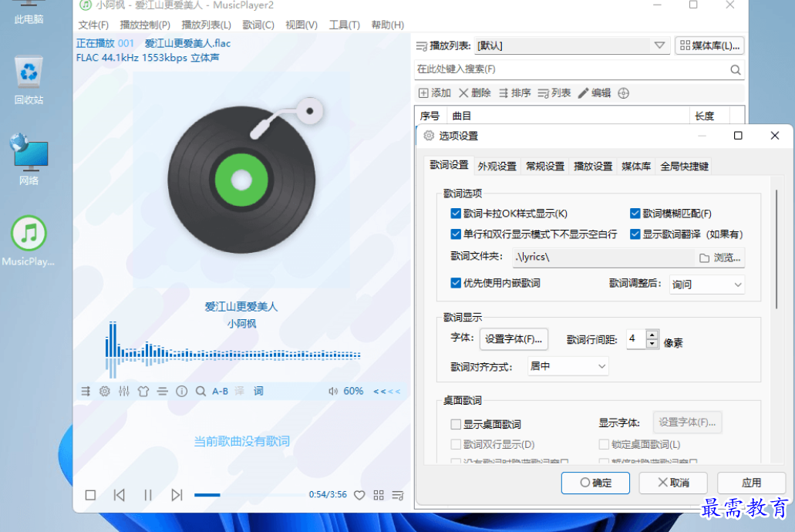Click 删除 to delete tracks
The image size is (795, 532).
[x=475, y=93]
